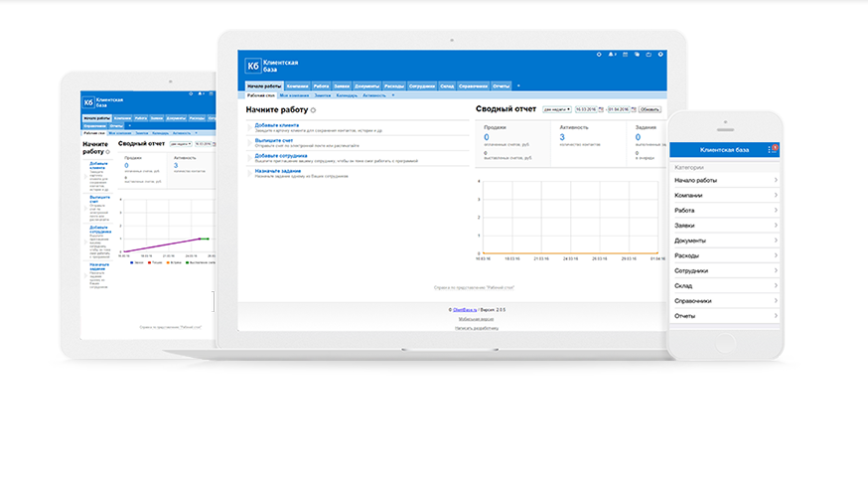Add a new tab with plus on laptop

[518, 85]
